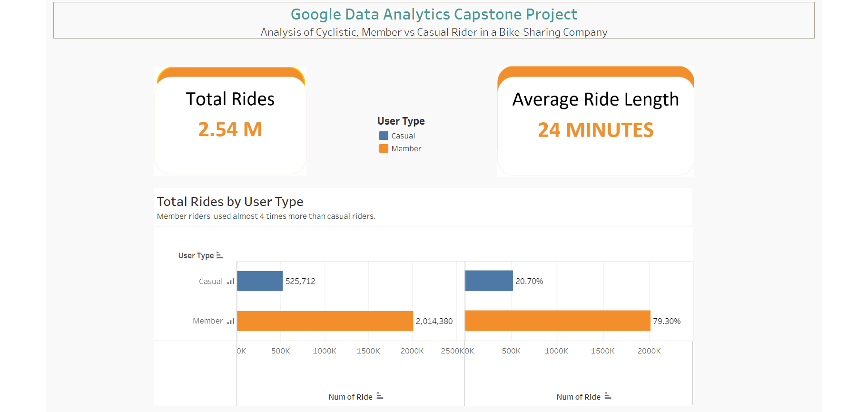This screenshot has height=412, width=868.
Task: Click the 2500K axis tick label
Action: 452,351
